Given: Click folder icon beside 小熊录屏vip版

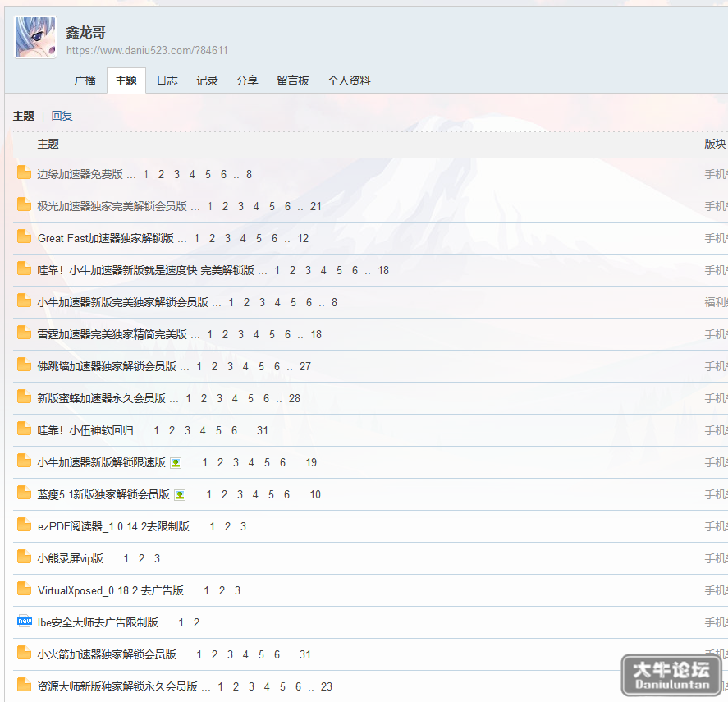Looking at the screenshot, I should pyautogui.click(x=24, y=557).
